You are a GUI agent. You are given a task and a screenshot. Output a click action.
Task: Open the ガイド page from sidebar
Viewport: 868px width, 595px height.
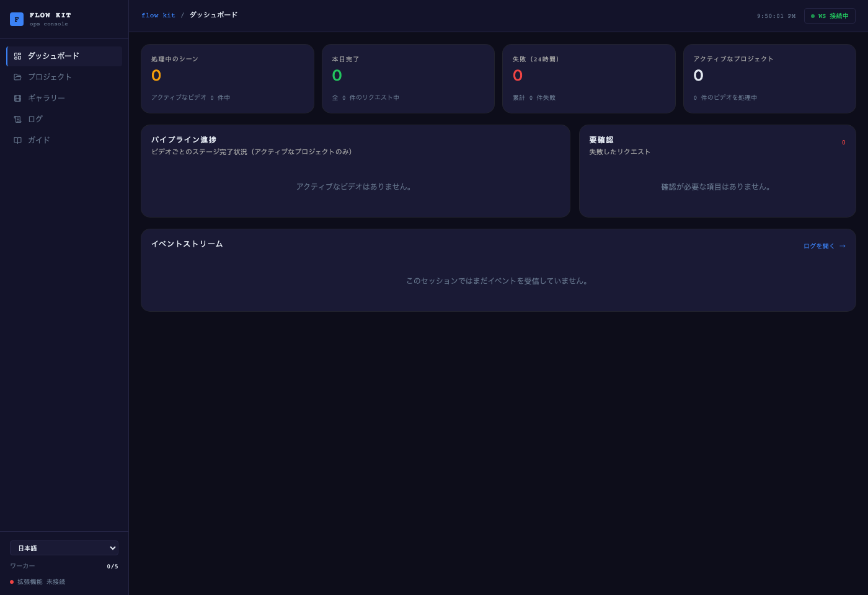point(64,140)
